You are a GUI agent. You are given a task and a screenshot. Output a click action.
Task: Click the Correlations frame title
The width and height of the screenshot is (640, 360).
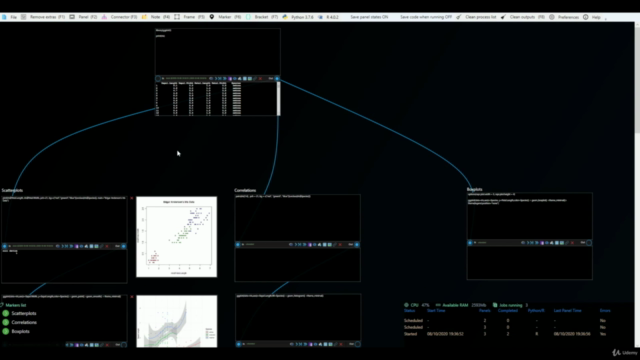(245, 190)
